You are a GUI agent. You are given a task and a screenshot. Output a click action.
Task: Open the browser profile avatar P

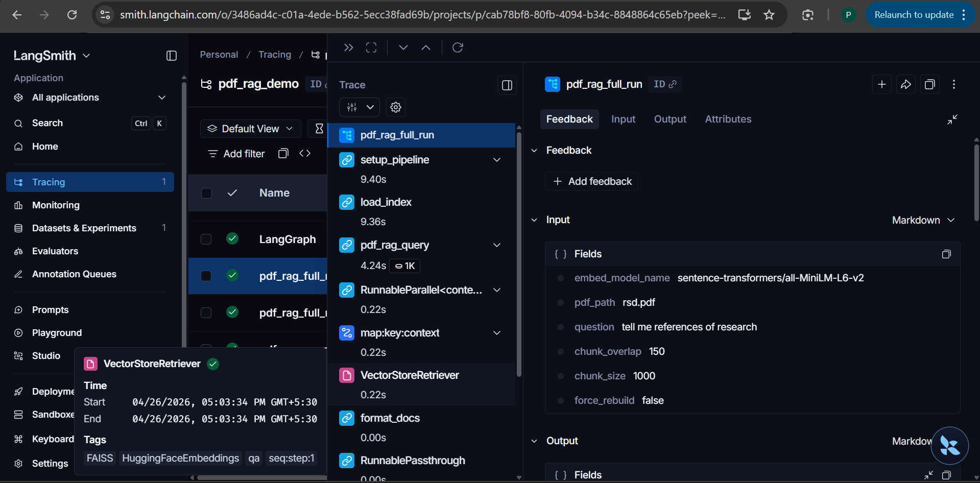point(848,15)
